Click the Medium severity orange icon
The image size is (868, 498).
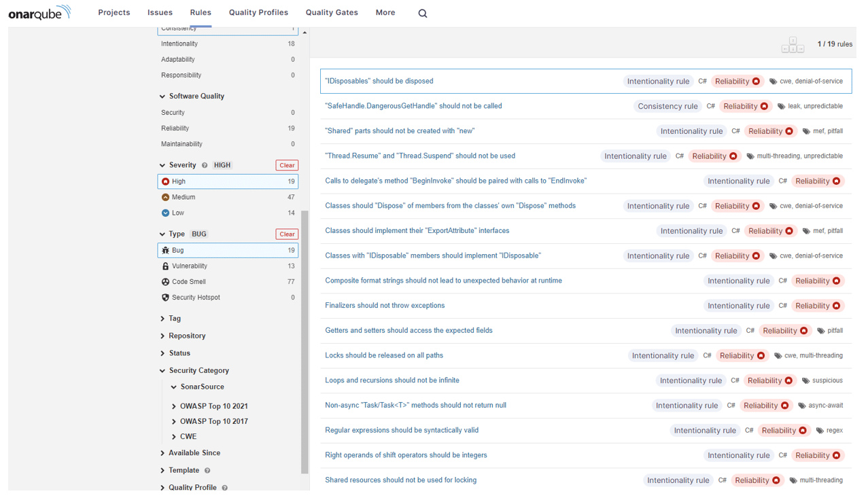(165, 197)
